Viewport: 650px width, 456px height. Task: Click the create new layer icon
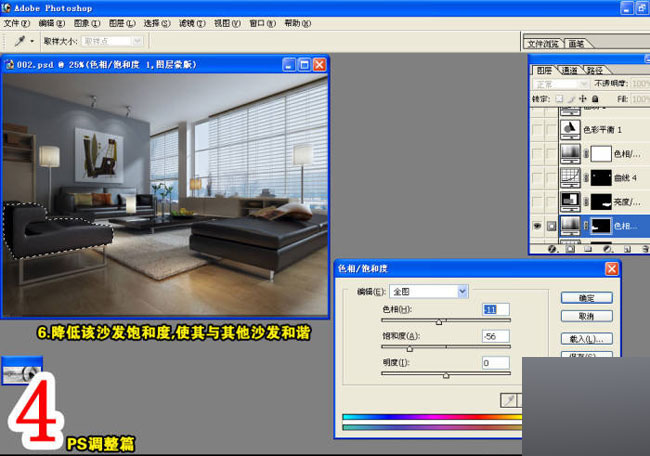(627, 249)
